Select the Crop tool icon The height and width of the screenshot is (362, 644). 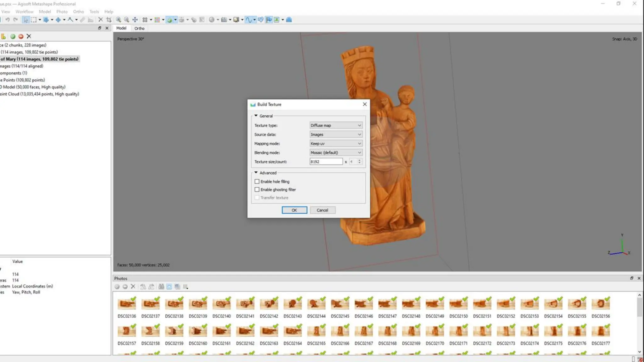coord(109,20)
